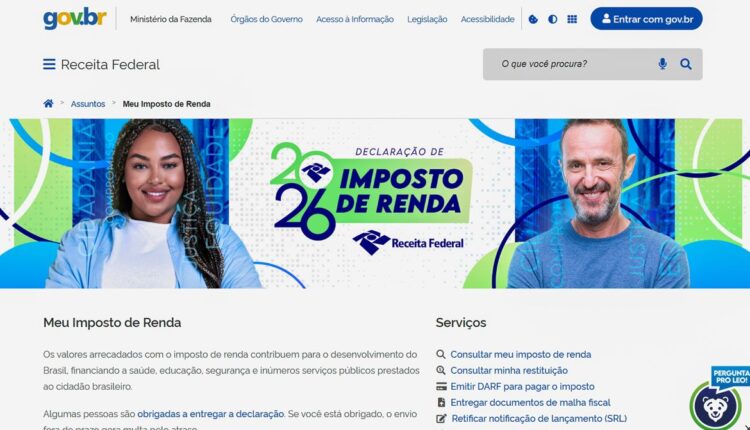
Task: Open the gov.br systems grid icon
Action: coord(572,19)
